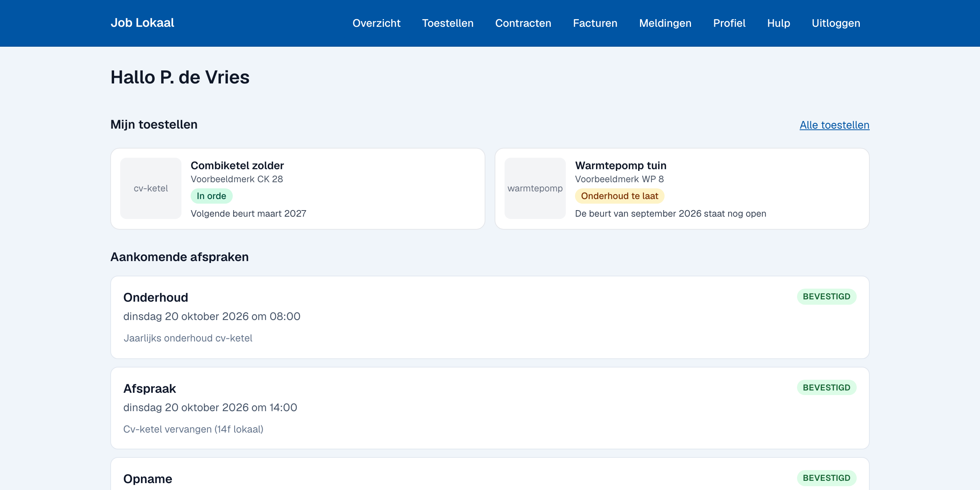Open Warmtepomp tuin device title

click(x=621, y=165)
